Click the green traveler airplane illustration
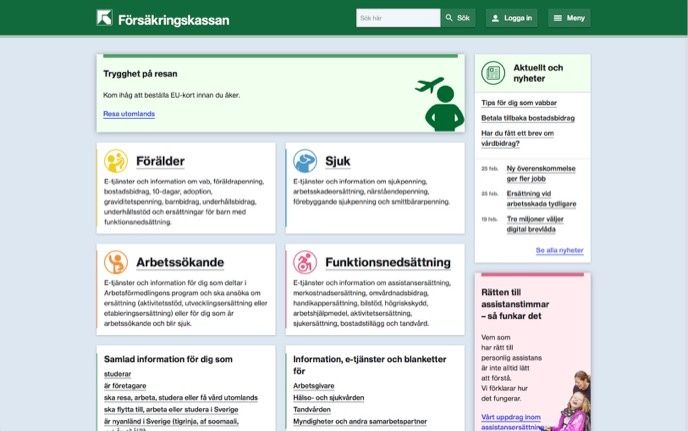Image resolution: width=688 pixels, height=431 pixels. (436, 102)
